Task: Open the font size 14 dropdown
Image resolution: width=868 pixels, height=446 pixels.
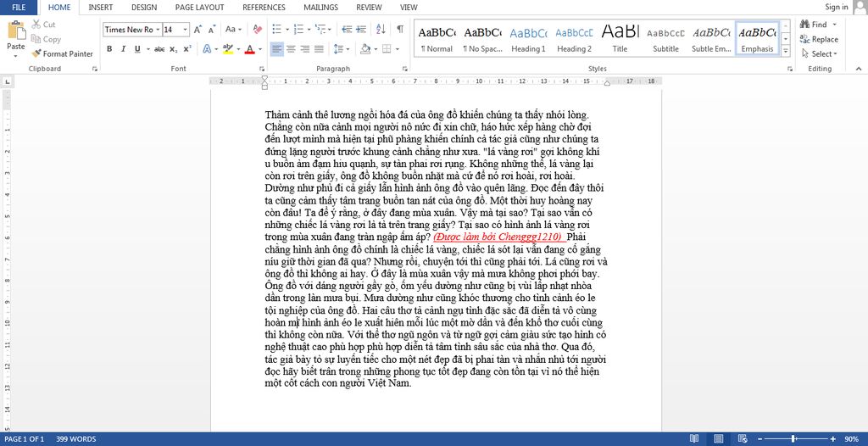Action: point(186,30)
